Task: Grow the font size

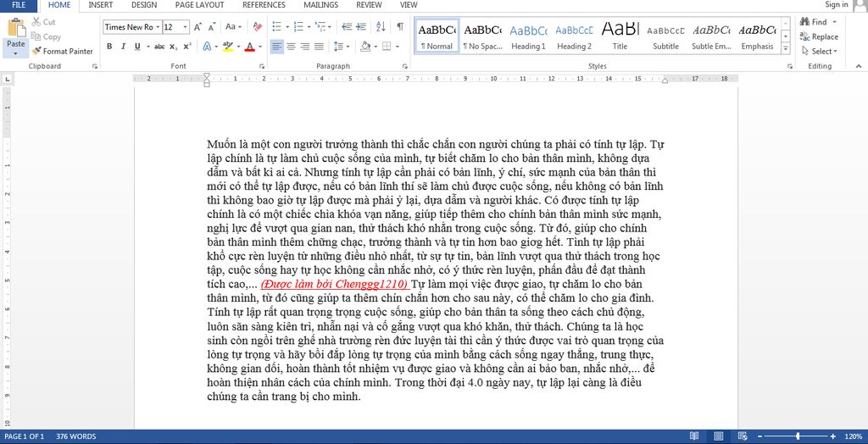Action: pyautogui.click(x=198, y=27)
